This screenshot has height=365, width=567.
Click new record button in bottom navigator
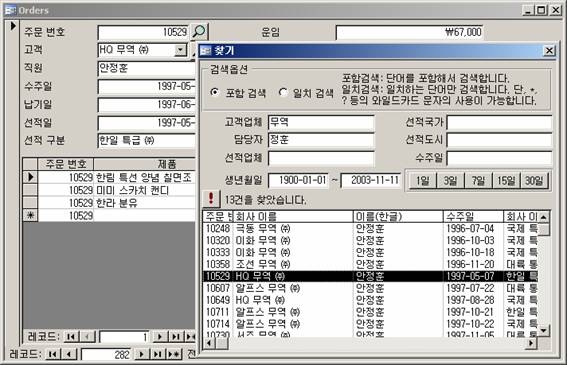[x=174, y=354]
